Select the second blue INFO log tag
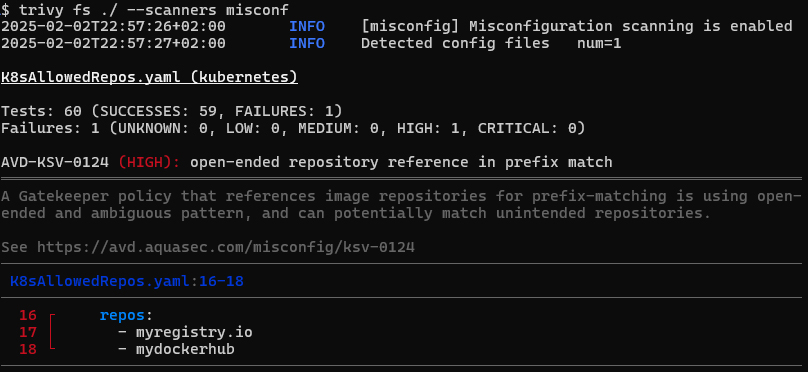Screen dimensions: 808x372 [307, 43]
